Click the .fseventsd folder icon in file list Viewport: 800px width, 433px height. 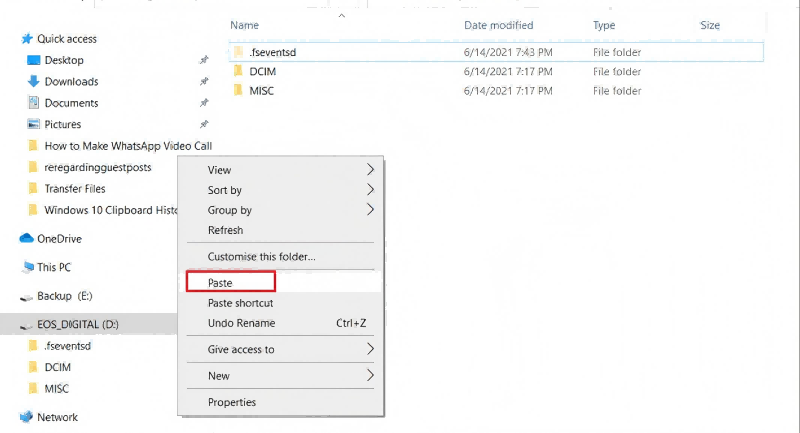coord(238,52)
